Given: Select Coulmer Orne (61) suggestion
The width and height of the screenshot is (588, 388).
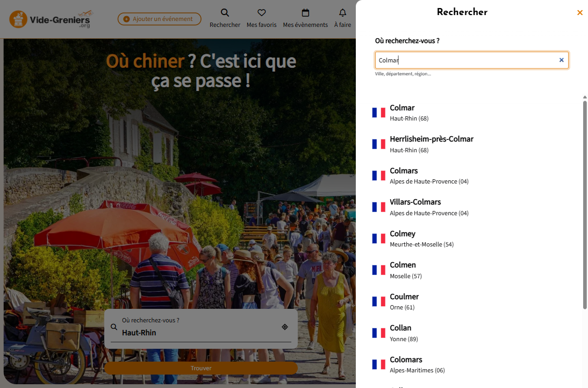Looking at the screenshot, I should tap(404, 301).
